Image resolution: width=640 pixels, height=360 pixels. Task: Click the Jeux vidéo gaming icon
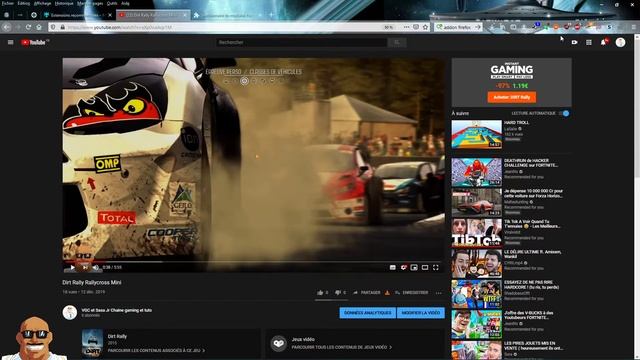point(278,343)
